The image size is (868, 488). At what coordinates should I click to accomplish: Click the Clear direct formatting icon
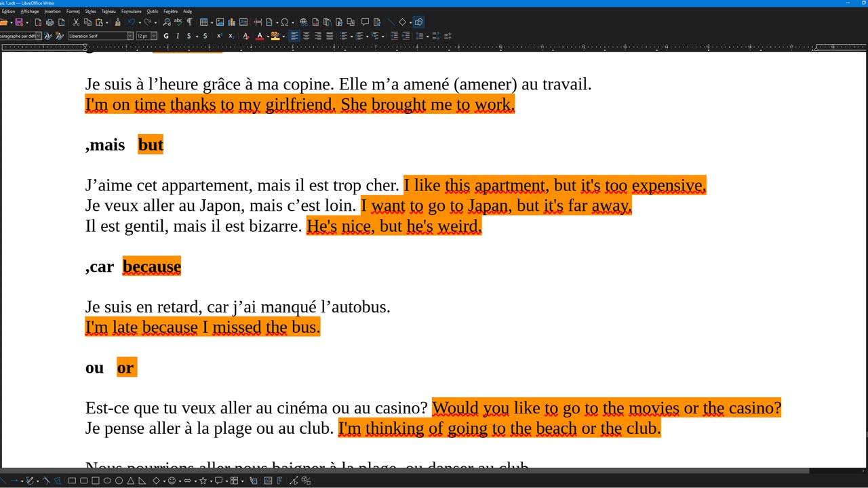(x=246, y=36)
